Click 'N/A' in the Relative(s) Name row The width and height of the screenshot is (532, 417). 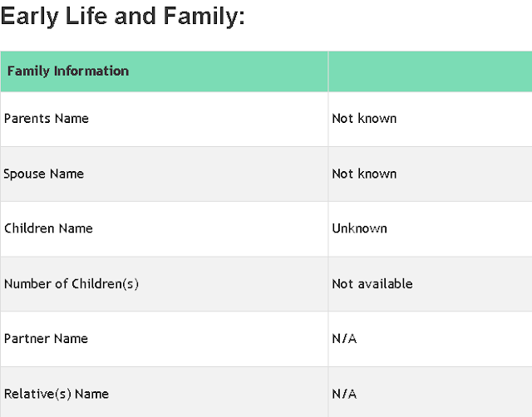coord(344,394)
